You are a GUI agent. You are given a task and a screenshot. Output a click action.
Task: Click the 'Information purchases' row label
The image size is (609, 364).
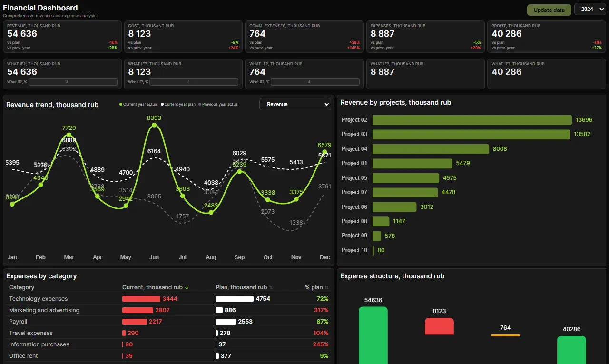click(39, 344)
